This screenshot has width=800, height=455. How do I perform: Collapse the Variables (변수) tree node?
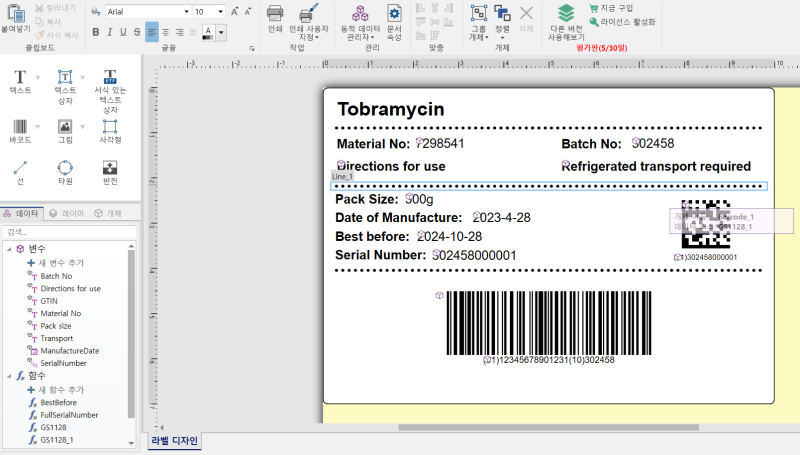[9, 249]
